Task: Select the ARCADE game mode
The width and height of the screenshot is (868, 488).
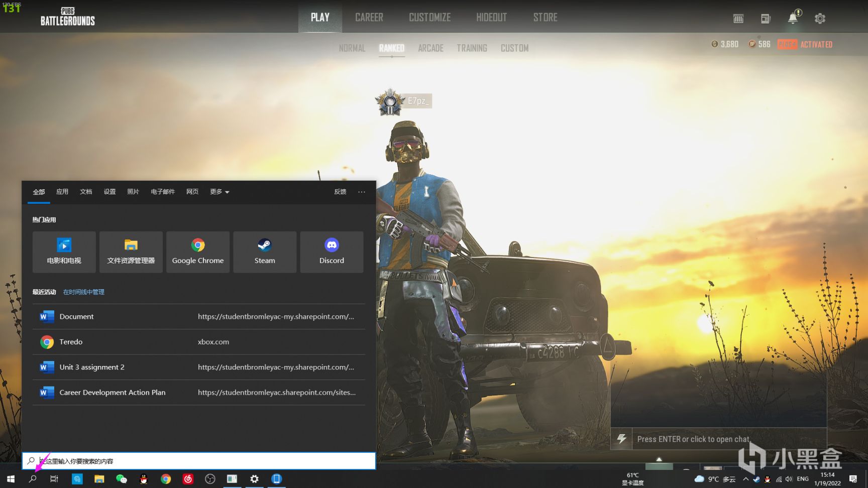Action: point(431,48)
